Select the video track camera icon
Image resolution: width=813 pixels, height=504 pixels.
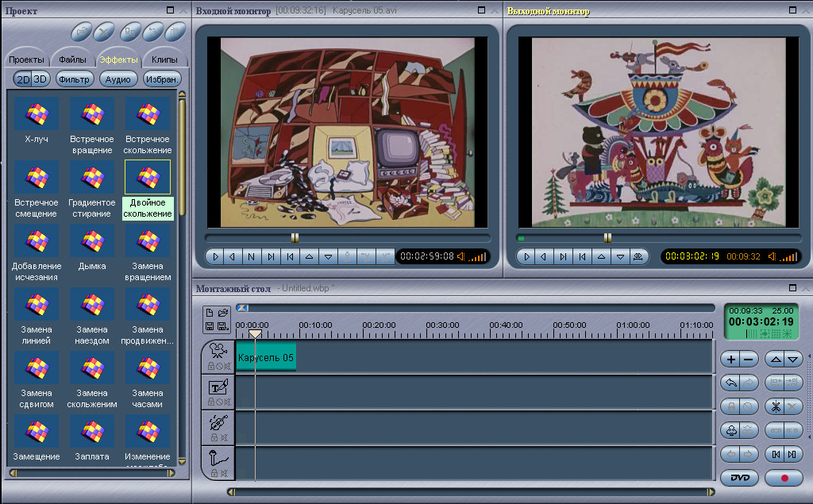(217, 351)
